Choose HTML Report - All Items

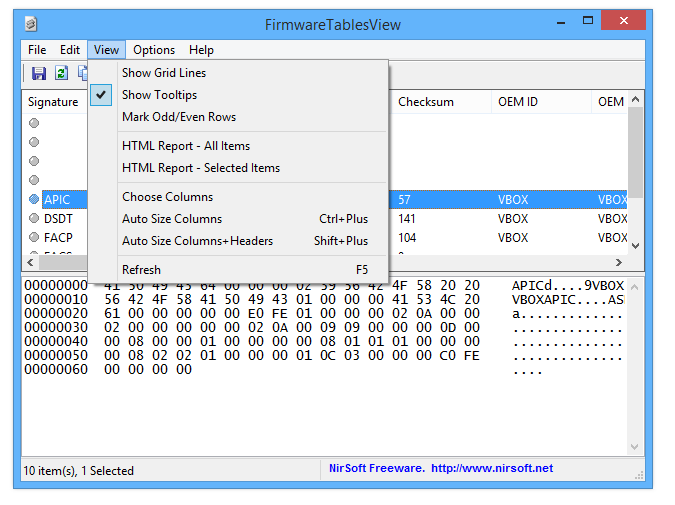coord(238,146)
